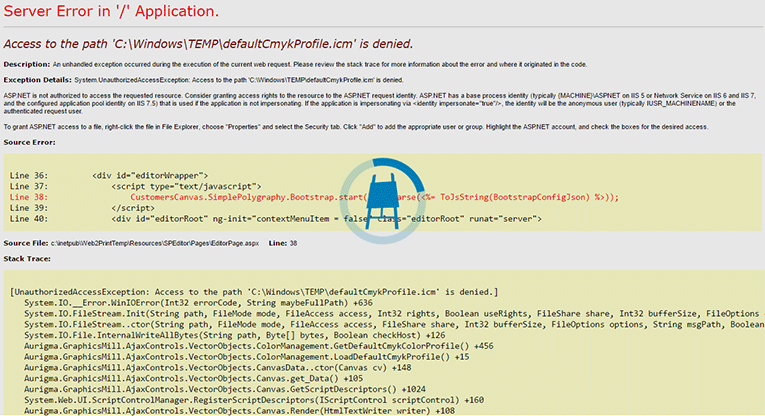
Task: Click the 'Canvas.Render(HtmlTextWriter writer) +108' line
Action: 240,411
